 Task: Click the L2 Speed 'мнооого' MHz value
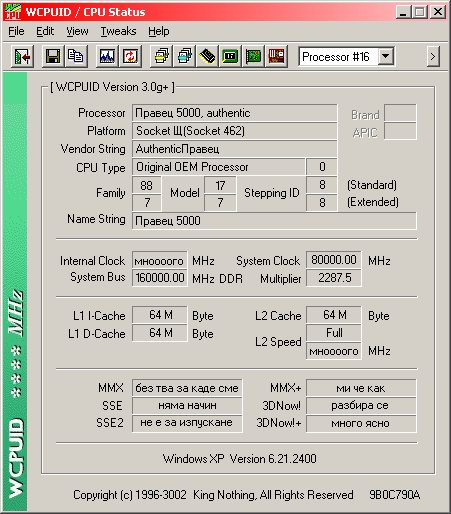click(x=334, y=351)
